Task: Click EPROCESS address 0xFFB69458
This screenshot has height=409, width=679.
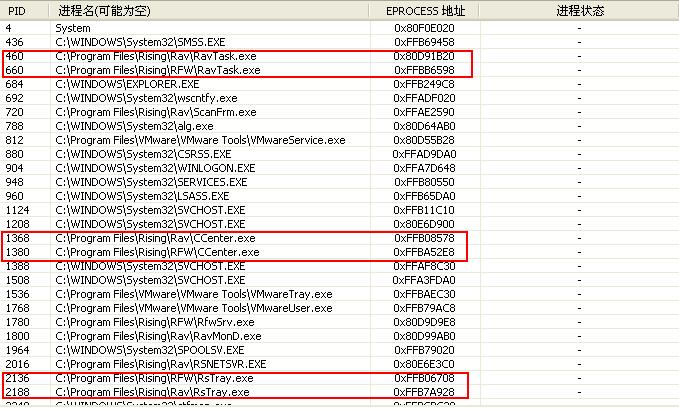Action: tap(424, 42)
